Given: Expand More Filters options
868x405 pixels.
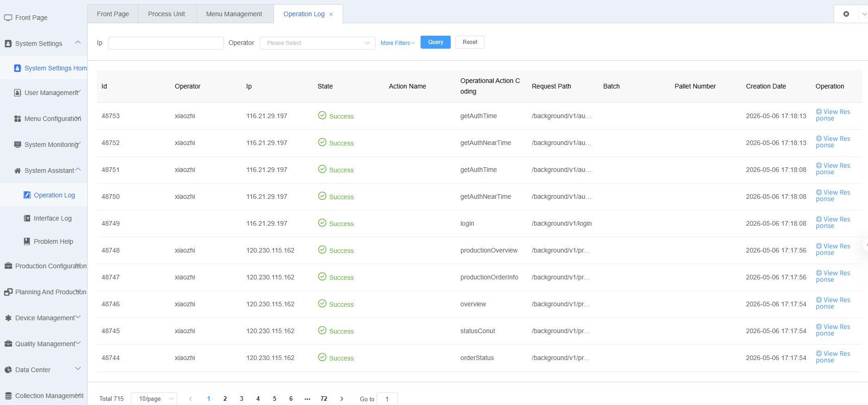Looking at the screenshot, I should 397,43.
